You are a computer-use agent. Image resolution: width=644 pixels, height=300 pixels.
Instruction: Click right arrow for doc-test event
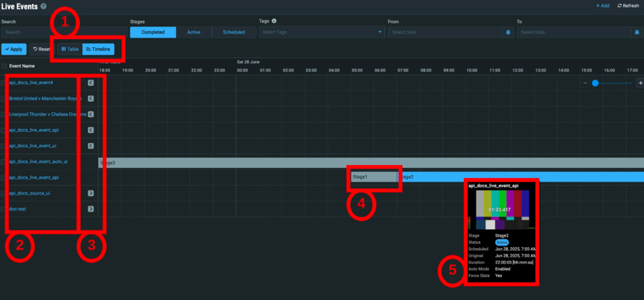pos(91,209)
